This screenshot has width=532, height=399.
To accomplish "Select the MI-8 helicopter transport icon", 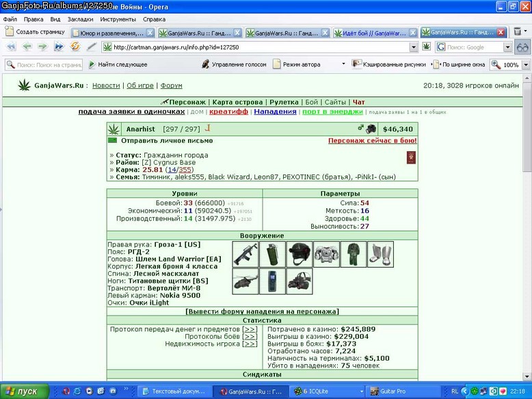I will [245, 281].
